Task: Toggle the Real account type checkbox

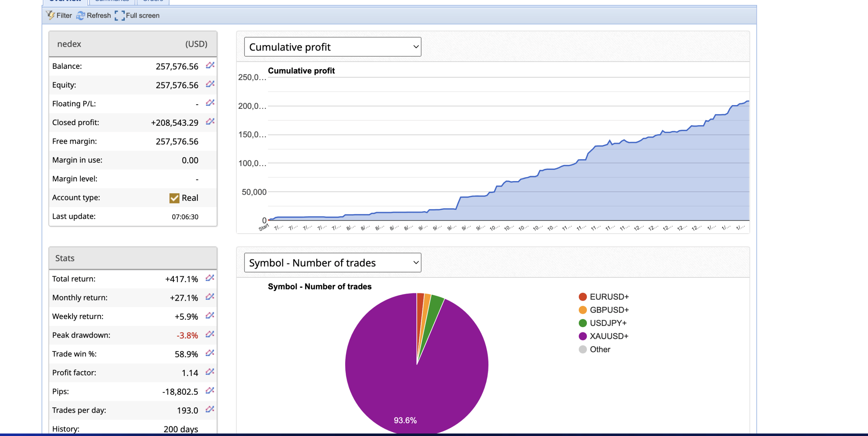Action: click(174, 198)
